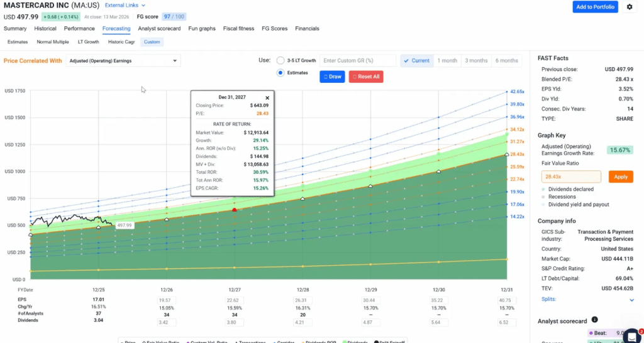Select the 3-5 LT Growth radio button
Image resolution: width=644 pixels, height=343 pixels.
click(280, 60)
